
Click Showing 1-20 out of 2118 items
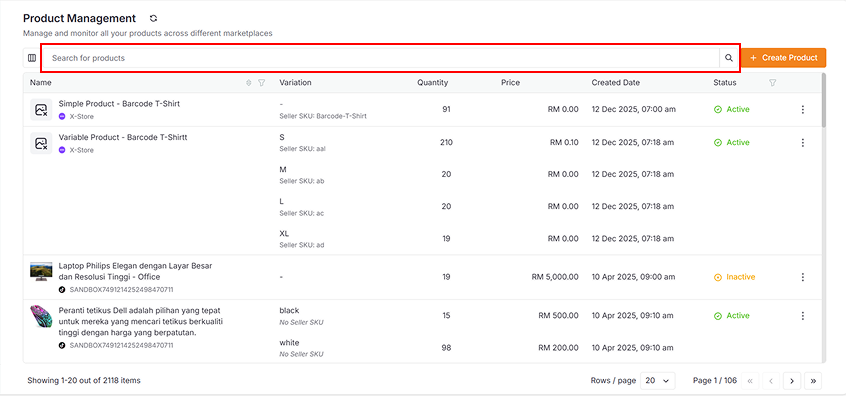84,380
